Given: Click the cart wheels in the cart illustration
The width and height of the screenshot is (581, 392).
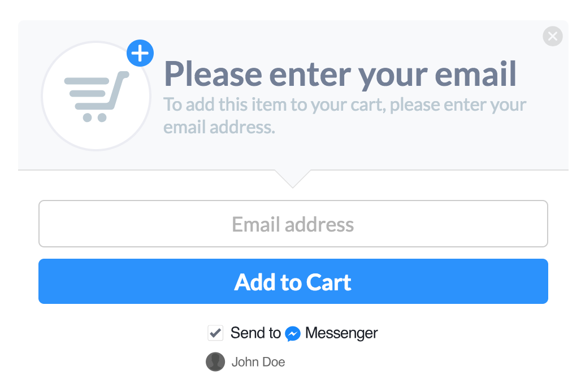Looking at the screenshot, I should [x=95, y=117].
